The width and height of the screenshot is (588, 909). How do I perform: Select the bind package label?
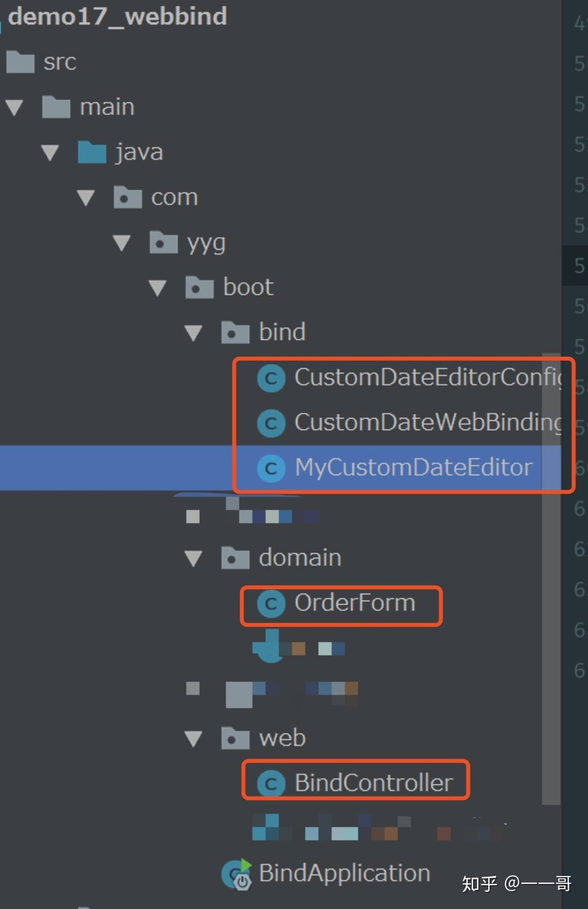283,332
